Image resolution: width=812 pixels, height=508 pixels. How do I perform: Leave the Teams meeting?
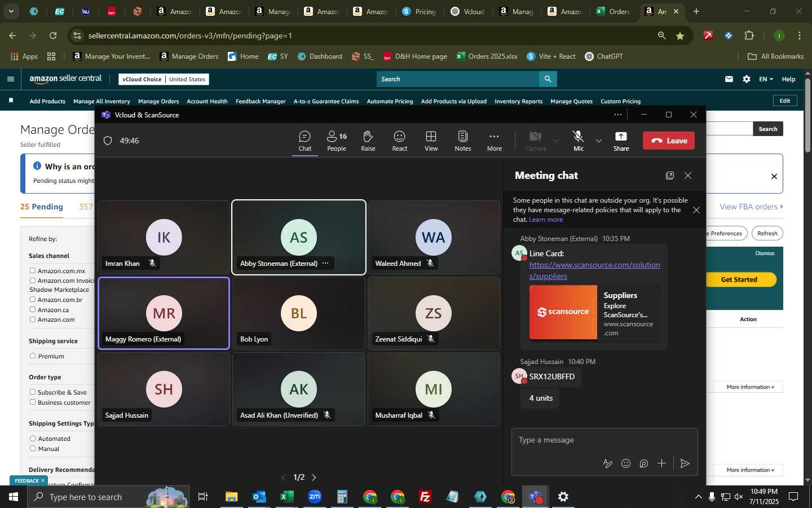point(669,141)
